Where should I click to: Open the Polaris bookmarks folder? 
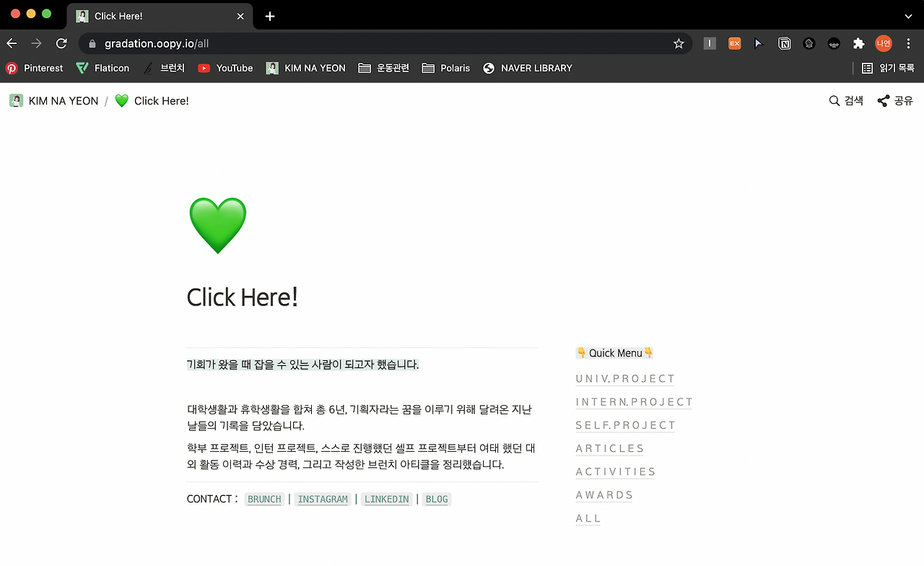point(445,68)
